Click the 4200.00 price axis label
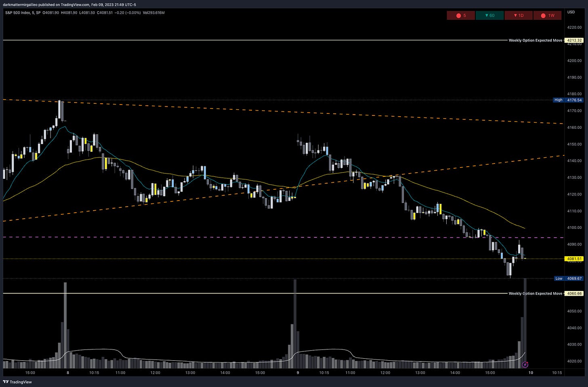The height and width of the screenshot is (387, 588). 574,61
